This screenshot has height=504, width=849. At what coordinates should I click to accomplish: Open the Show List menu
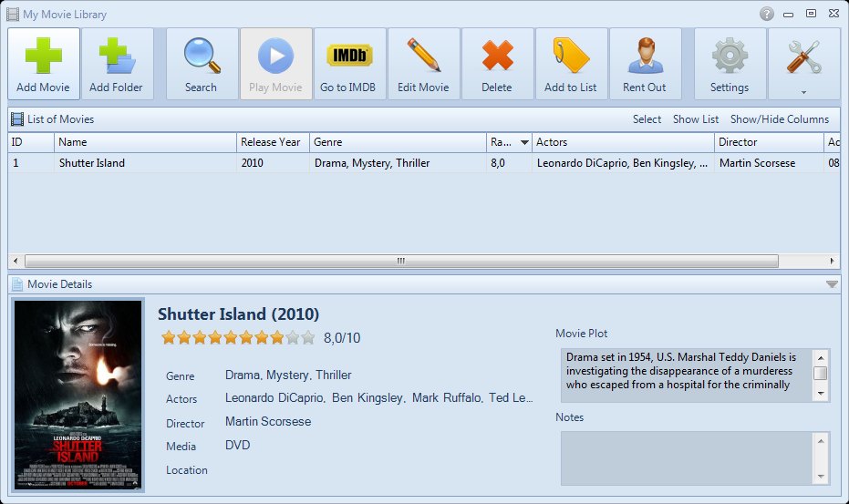pyautogui.click(x=696, y=119)
